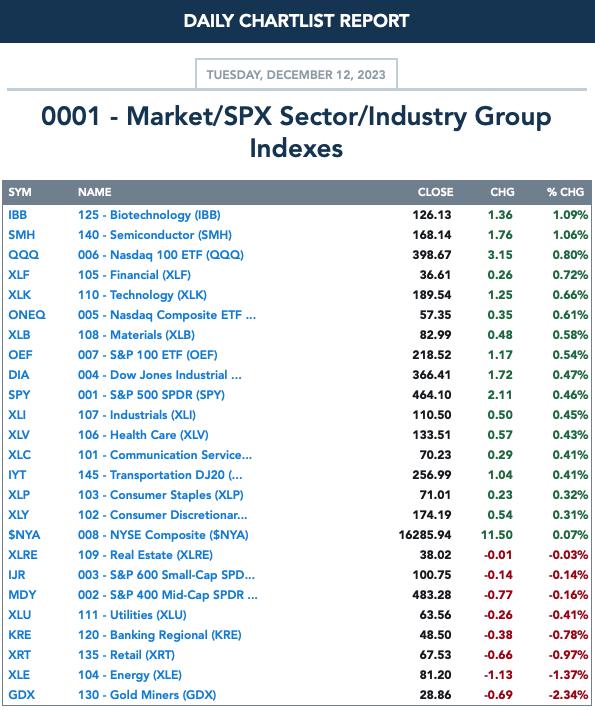Open 104 - Energy (XLE) chart

click(130, 675)
